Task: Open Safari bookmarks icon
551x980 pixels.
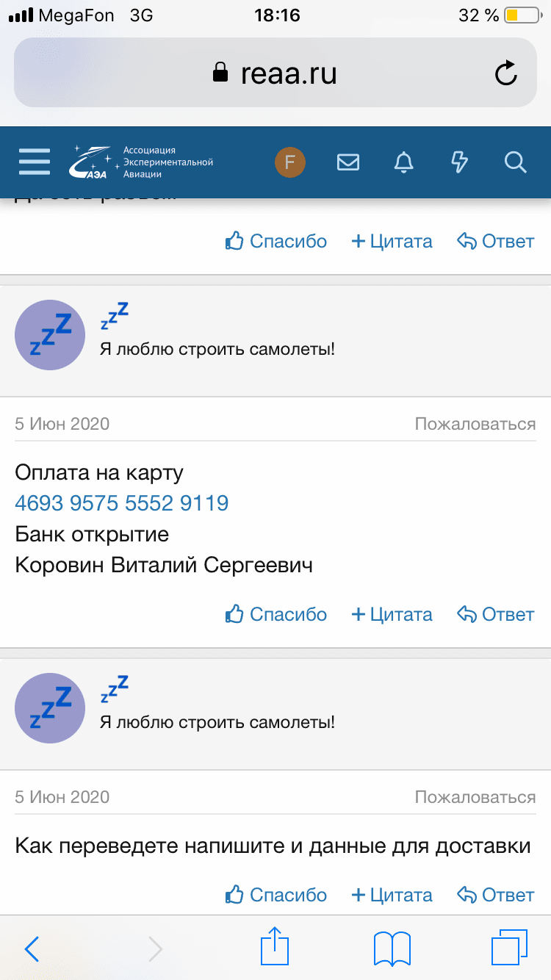Action: pos(392,948)
